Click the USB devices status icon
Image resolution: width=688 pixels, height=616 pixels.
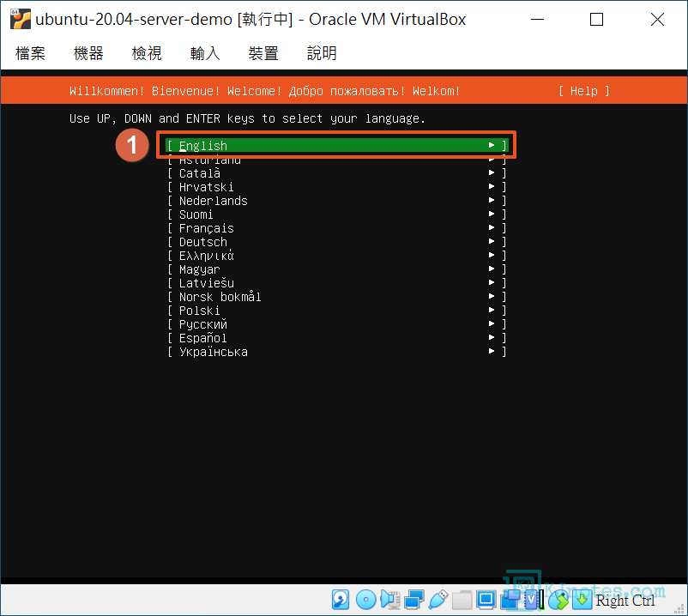(x=438, y=600)
